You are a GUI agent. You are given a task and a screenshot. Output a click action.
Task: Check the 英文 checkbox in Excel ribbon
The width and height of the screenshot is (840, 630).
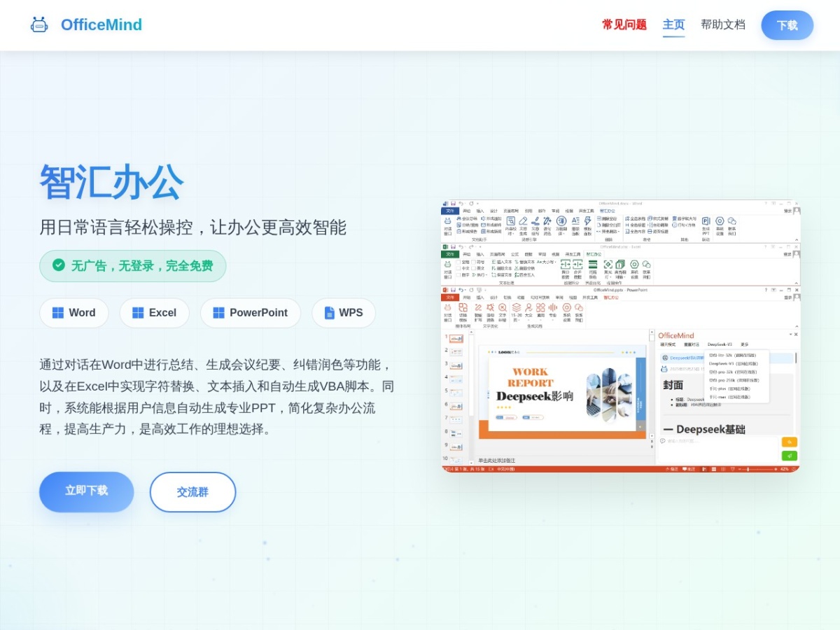474,268
